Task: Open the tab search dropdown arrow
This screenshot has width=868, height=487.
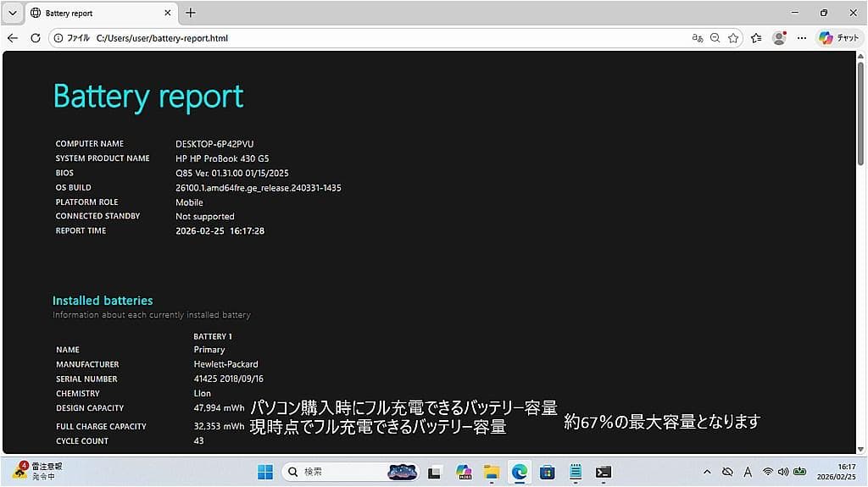Action: tap(13, 13)
